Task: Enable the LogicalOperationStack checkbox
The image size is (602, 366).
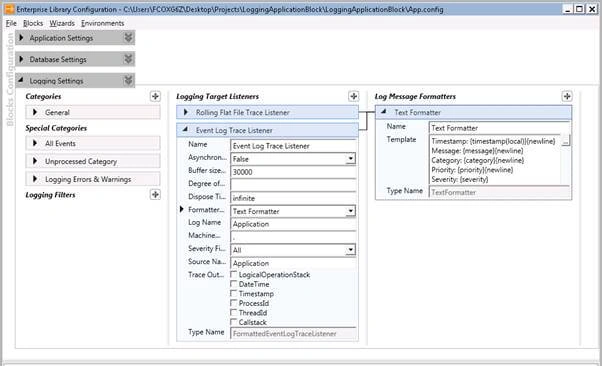Action: point(233,274)
